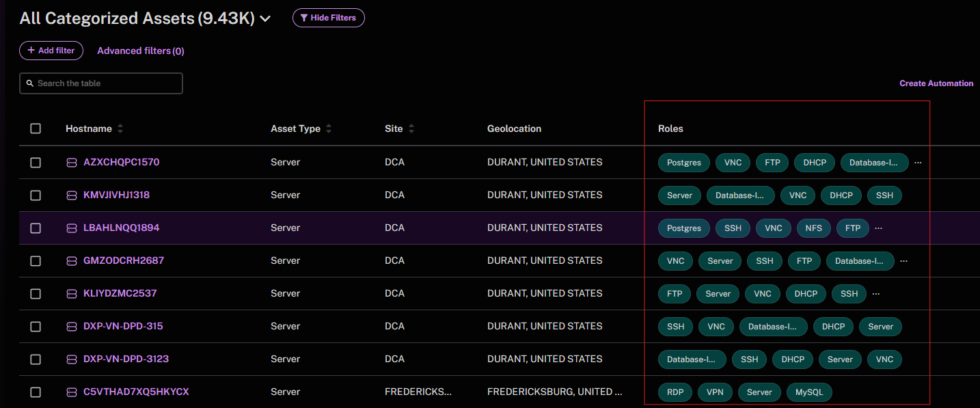The width and height of the screenshot is (980, 408).
Task: Click FREDERICKSBURG, UNITED geolocation cell
Action: 555,392
